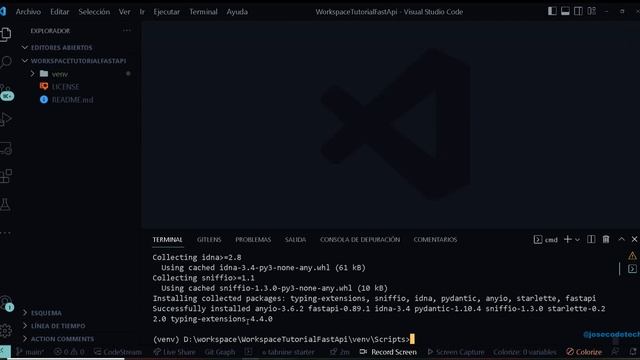The width and height of the screenshot is (640, 360).
Task: Open Git Graph from status bar
Action: [220, 352]
